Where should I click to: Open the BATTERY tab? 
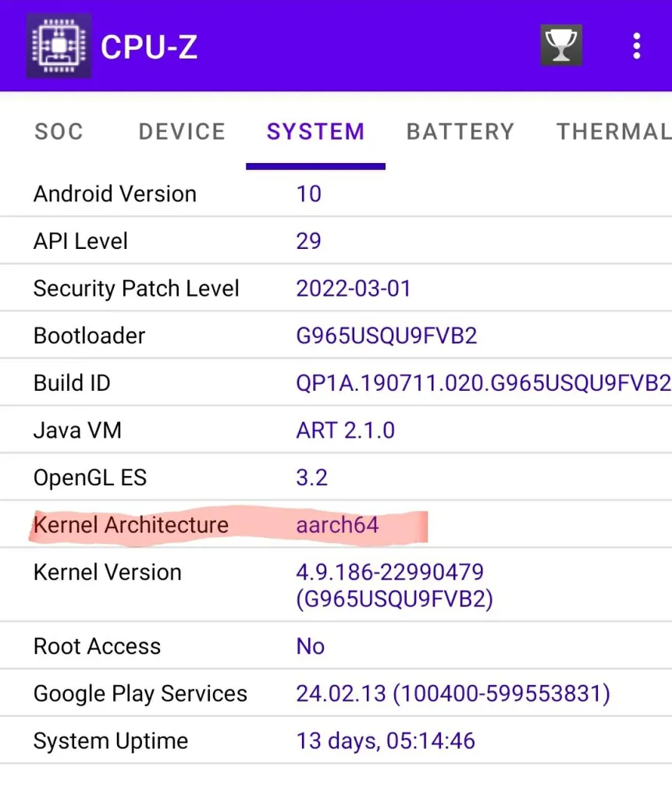coord(460,132)
